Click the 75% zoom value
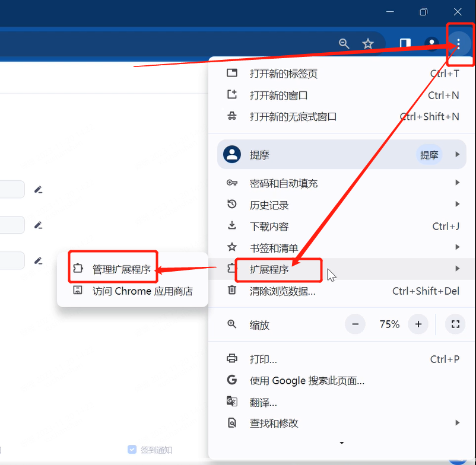This screenshot has height=465, width=476. (389, 324)
